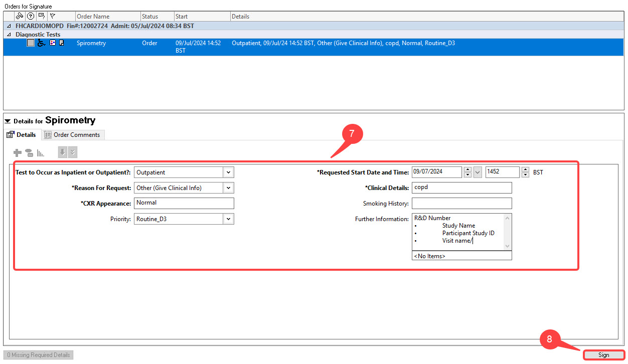Click the bar chart icon in details toolbar
Screen dimensions: 628x364
(41, 153)
